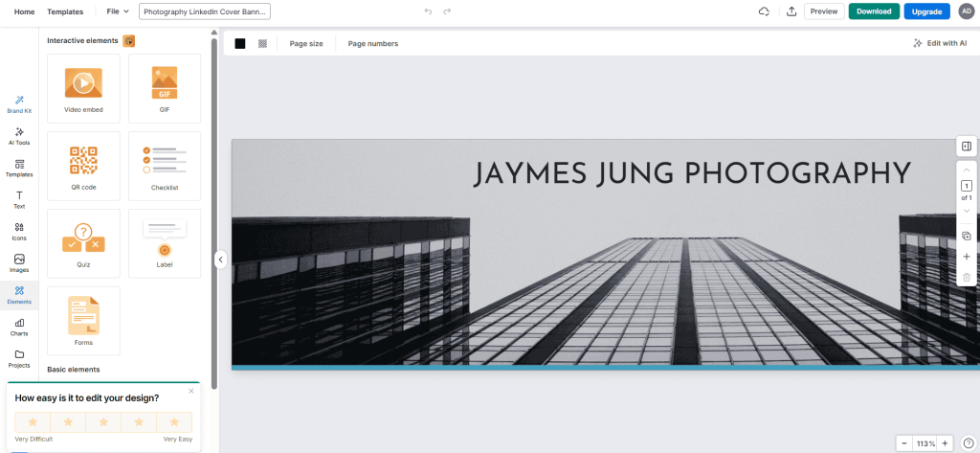980x453 pixels.
Task: Open the Charts sidebar panel
Action: click(19, 328)
